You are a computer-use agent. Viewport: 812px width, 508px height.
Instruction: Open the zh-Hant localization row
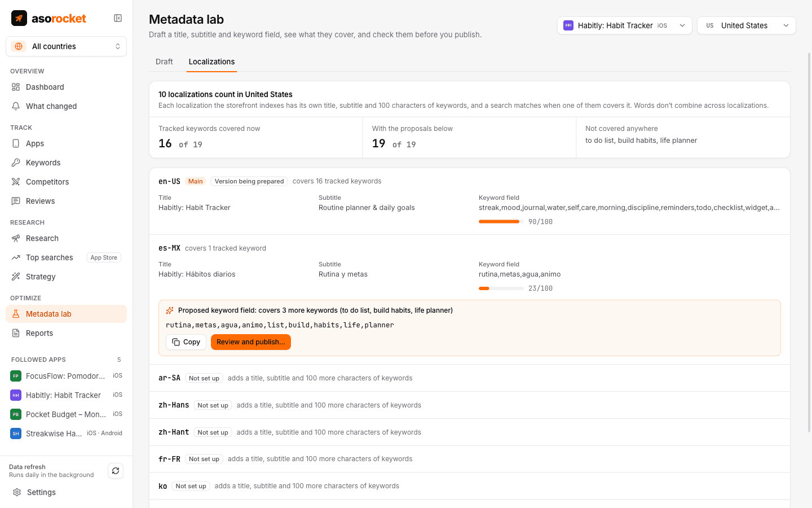pos(469,432)
